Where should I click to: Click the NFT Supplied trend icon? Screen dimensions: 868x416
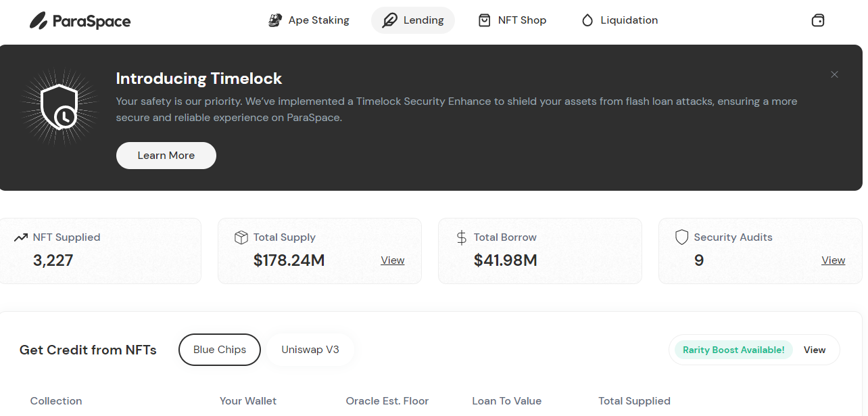(x=20, y=237)
